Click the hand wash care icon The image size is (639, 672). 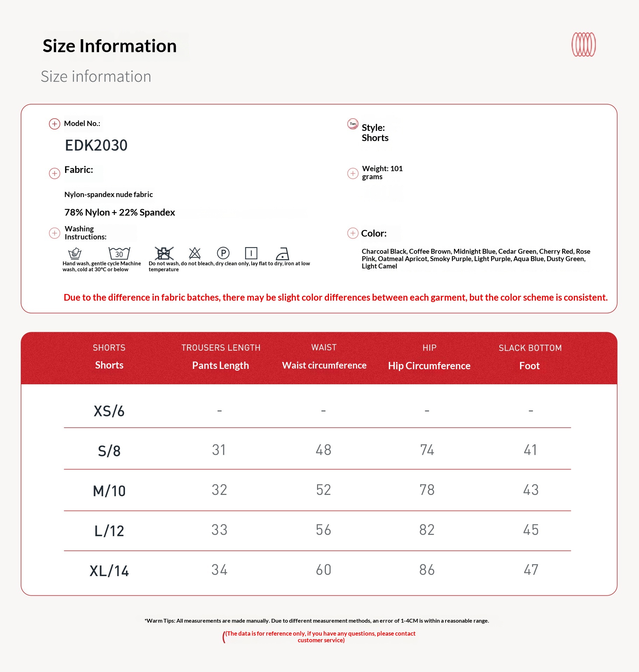tap(75, 253)
